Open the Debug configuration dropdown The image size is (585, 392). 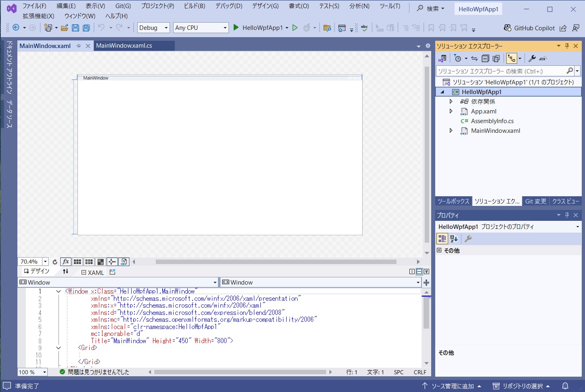153,27
